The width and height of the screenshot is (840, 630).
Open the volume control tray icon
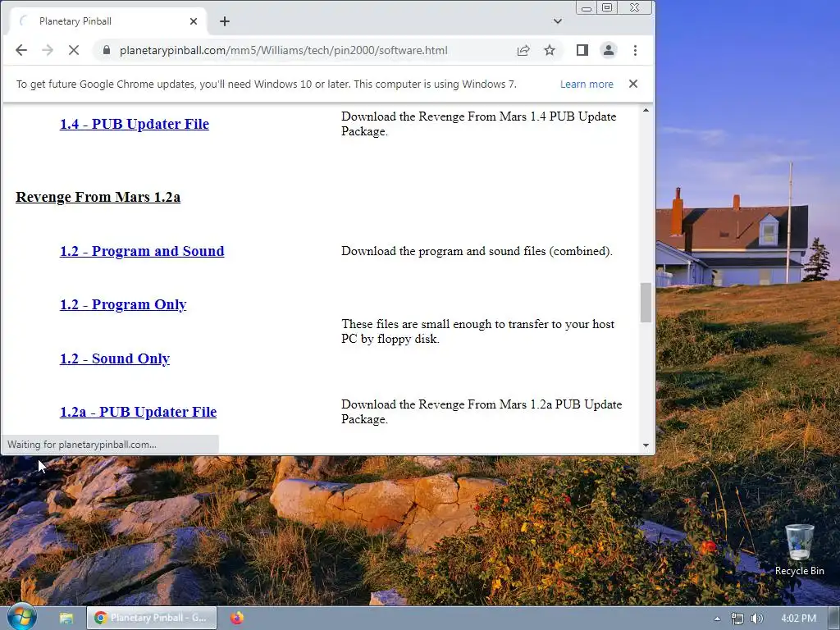[757, 619]
